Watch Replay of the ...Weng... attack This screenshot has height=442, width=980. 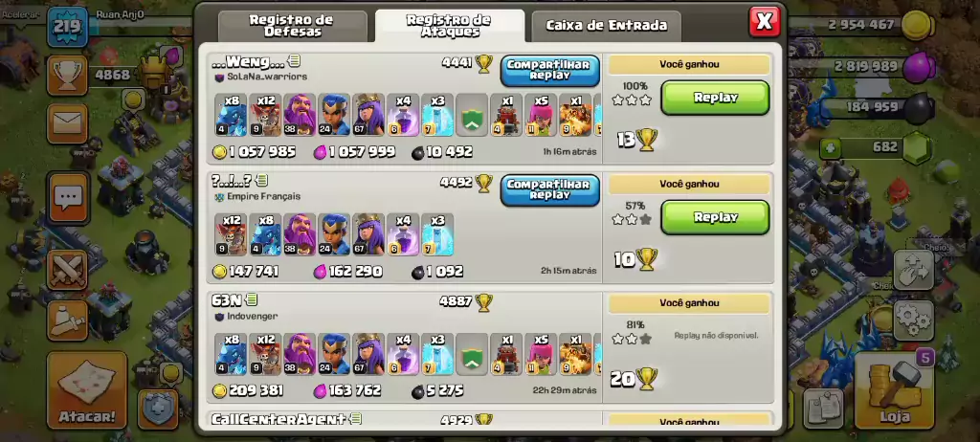715,98
